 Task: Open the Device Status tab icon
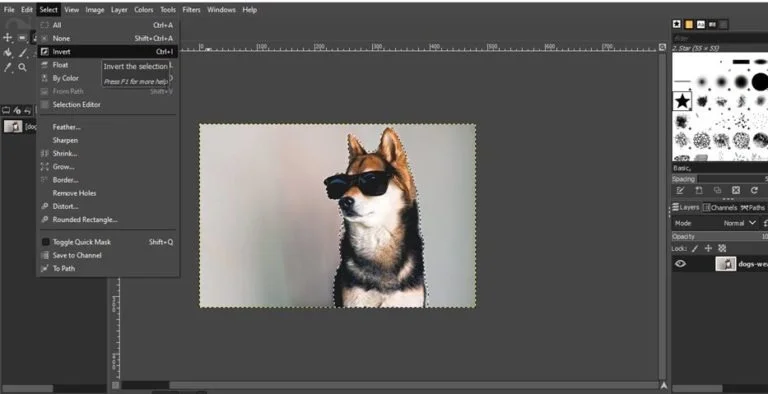point(17,110)
